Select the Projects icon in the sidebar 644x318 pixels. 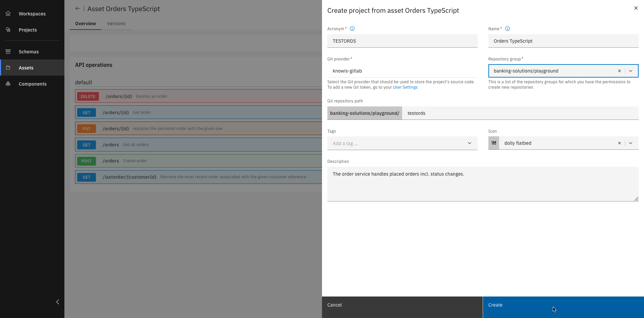(x=8, y=30)
